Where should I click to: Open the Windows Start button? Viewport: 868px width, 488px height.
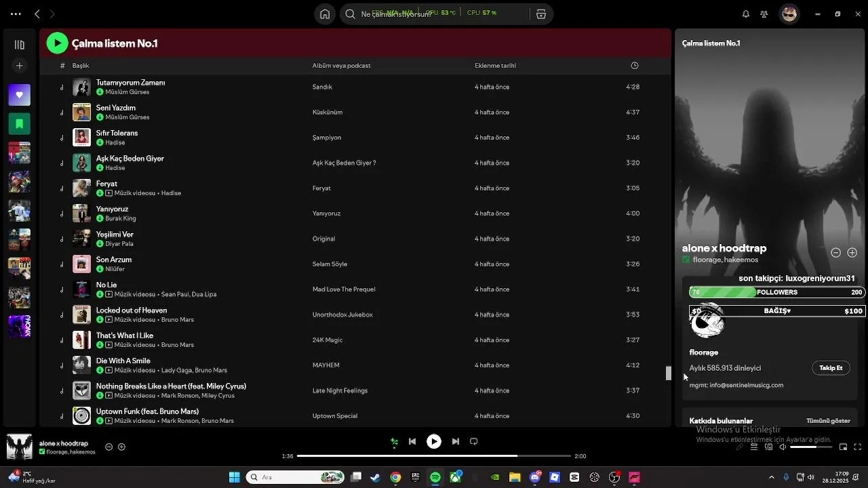click(x=234, y=477)
